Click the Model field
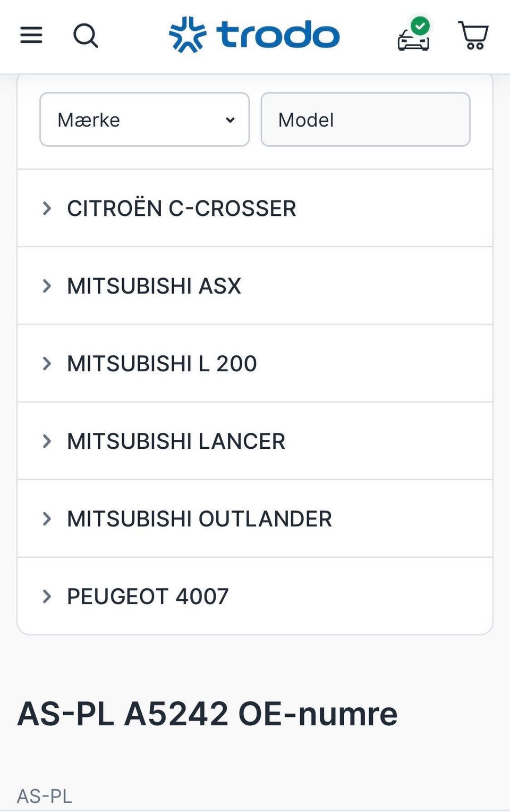Viewport: 510px width, 812px height. click(365, 120)
